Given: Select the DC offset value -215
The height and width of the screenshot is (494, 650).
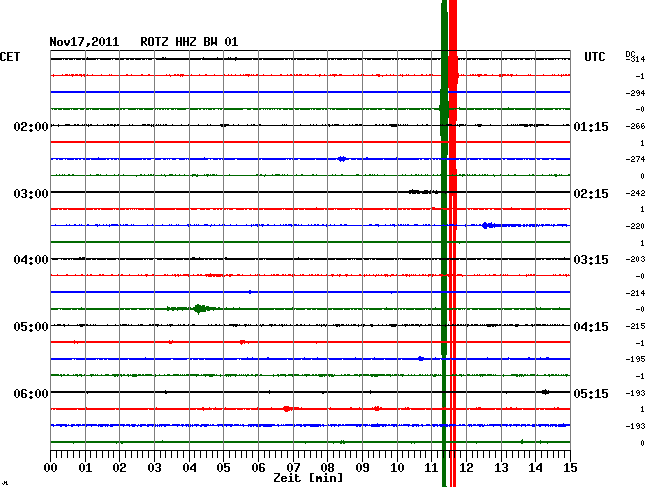Looking at the screenshot, I should point(635,326).
